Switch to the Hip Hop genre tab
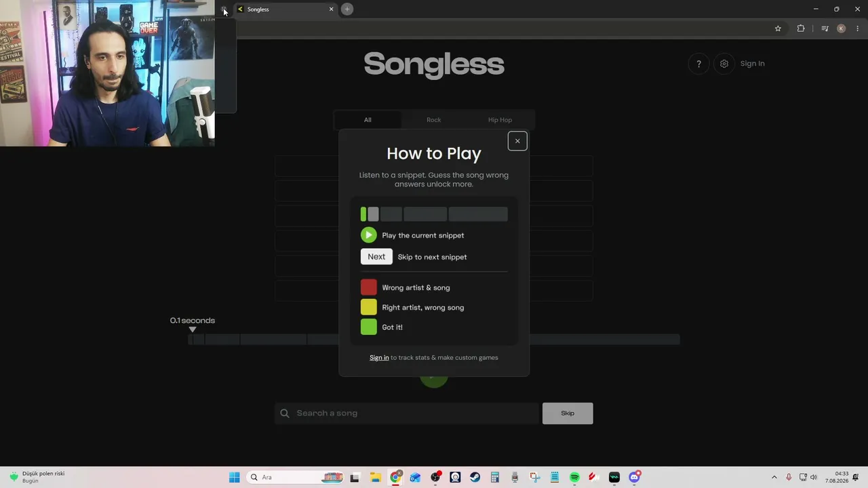868x488 pixels. coord(500,120)
